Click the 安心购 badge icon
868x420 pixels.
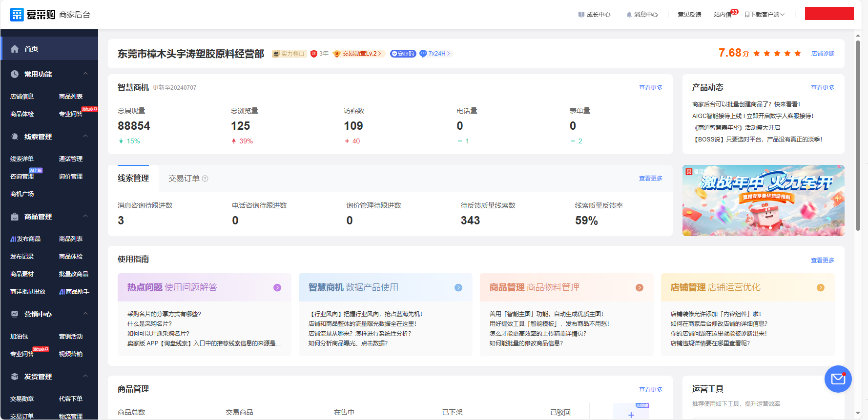pos(403,54)
